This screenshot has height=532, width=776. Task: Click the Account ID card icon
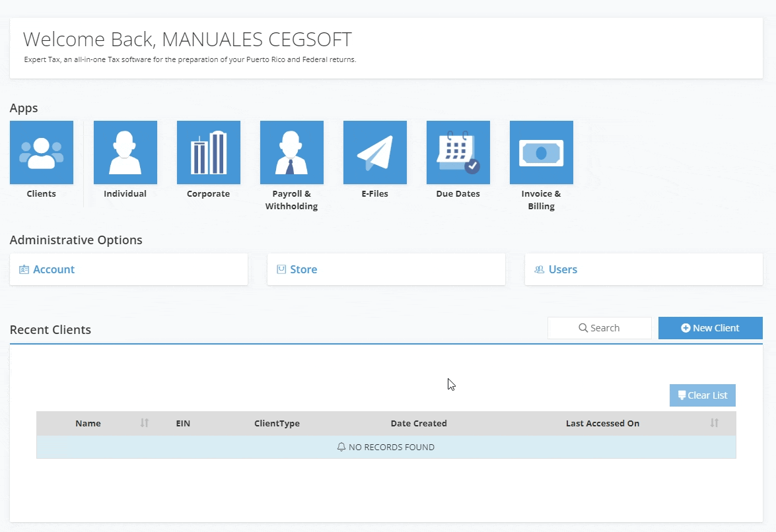(24, 269)
